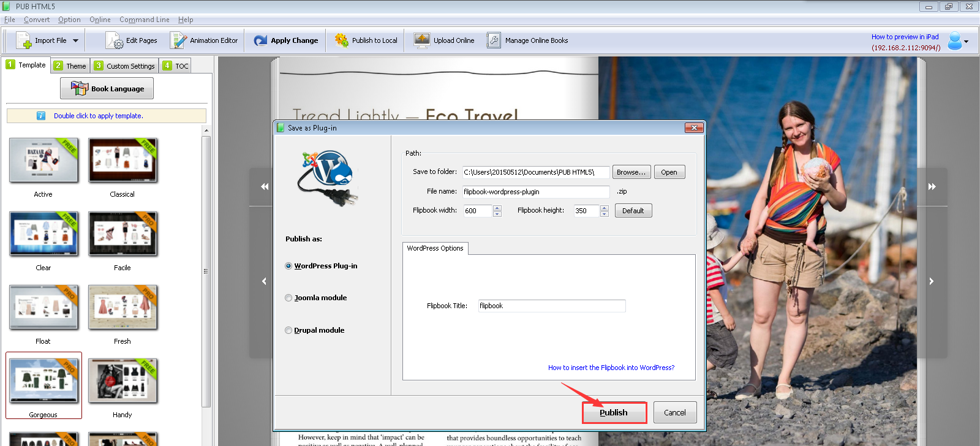
Task: Click the Default size button
Action: (x=633, y=211)
